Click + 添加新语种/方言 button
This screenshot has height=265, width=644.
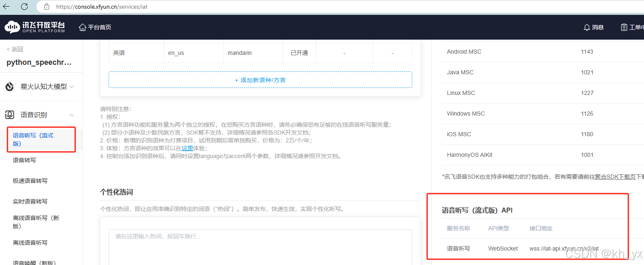[x=260, y=80]
